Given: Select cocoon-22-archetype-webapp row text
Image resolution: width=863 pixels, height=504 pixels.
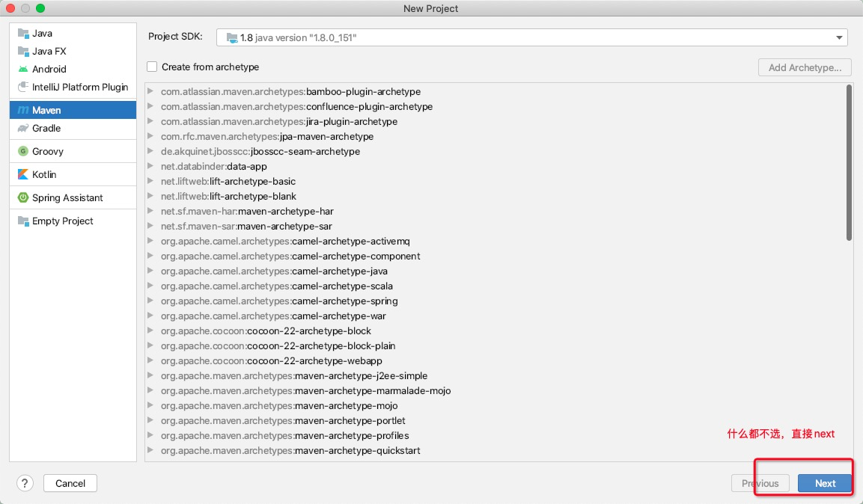Looking at the screenshot, I should tap(272, 360).
